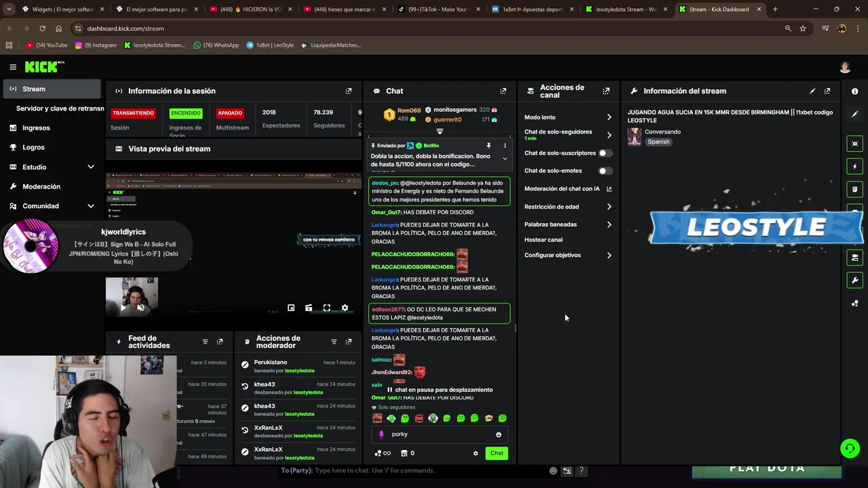Open Modo lento options

568,117
